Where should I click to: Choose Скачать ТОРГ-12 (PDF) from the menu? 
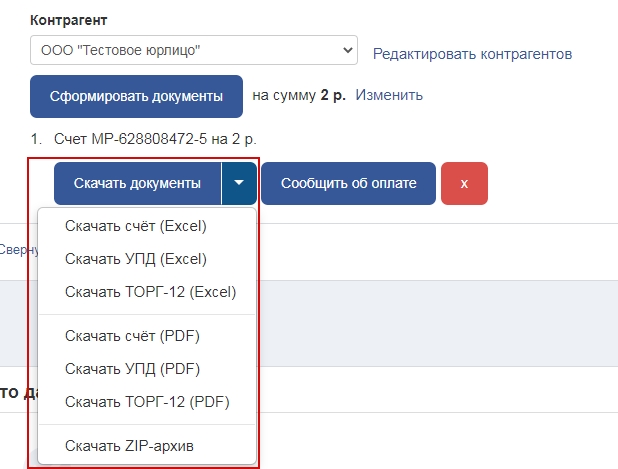pos(147,402)
